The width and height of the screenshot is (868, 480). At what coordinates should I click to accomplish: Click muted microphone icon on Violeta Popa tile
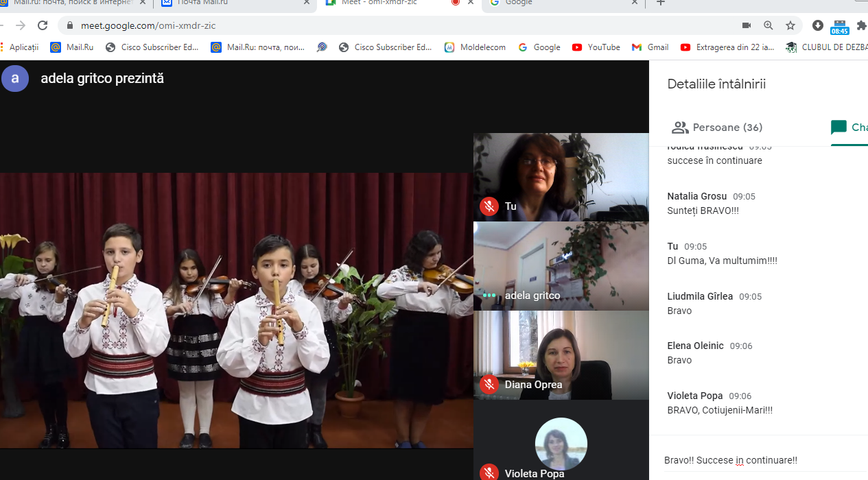pyautogui.click(x=489, y=472)
